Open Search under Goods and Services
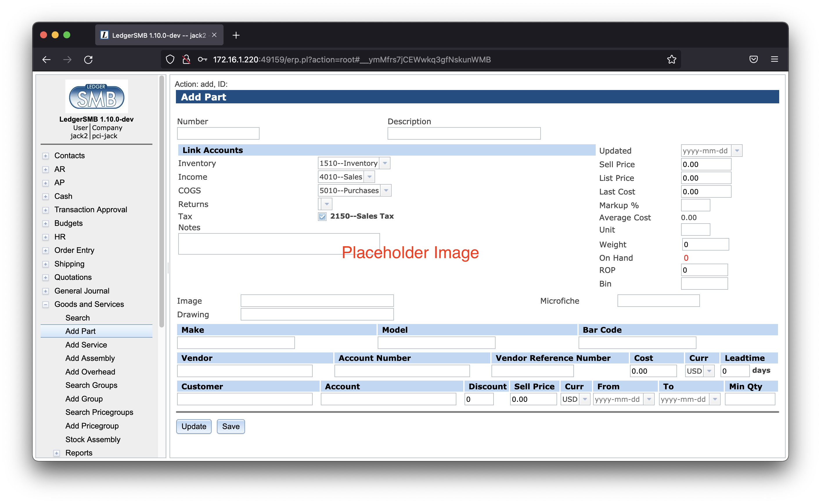The width and height of the screenshot is (821, 504). pyautogui.click(x=77, y=318)
